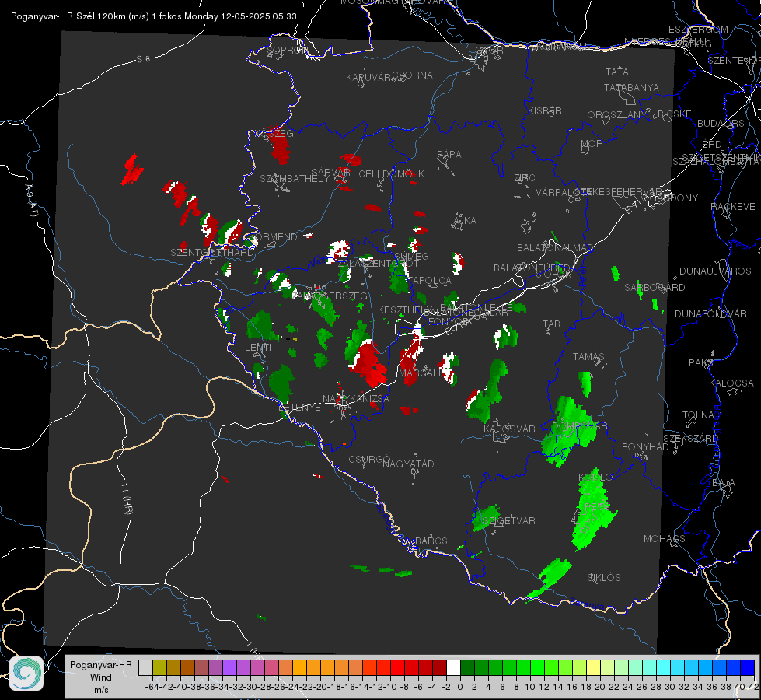Click the TAB city label
Image resolution: width=761 pixels, height=700 pixels.
[x=551, y=324]
